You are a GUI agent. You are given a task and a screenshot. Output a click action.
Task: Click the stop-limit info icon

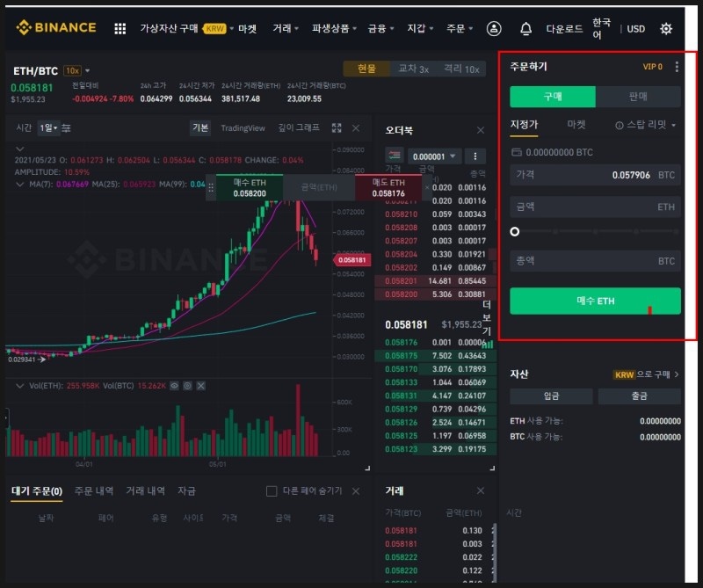619,126
